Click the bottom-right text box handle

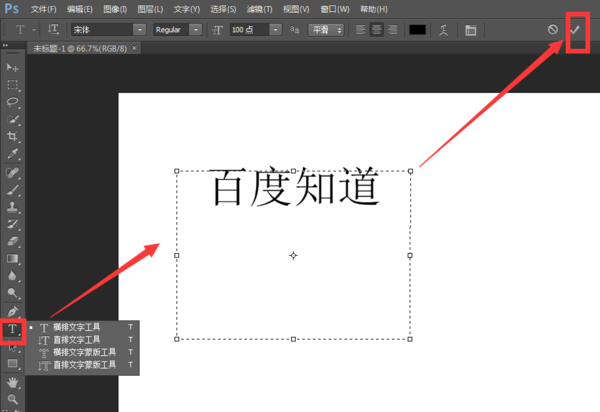click(410, 339)
